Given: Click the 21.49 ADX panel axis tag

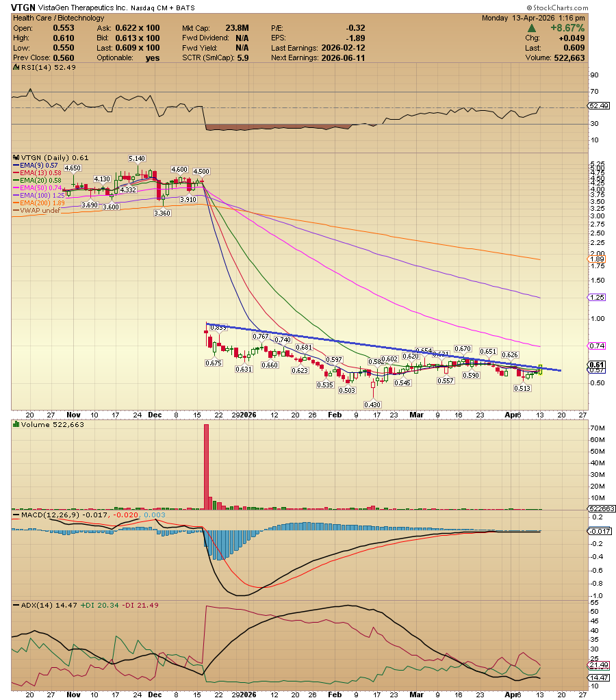Looking at the screenshot, I should [598, 665].
